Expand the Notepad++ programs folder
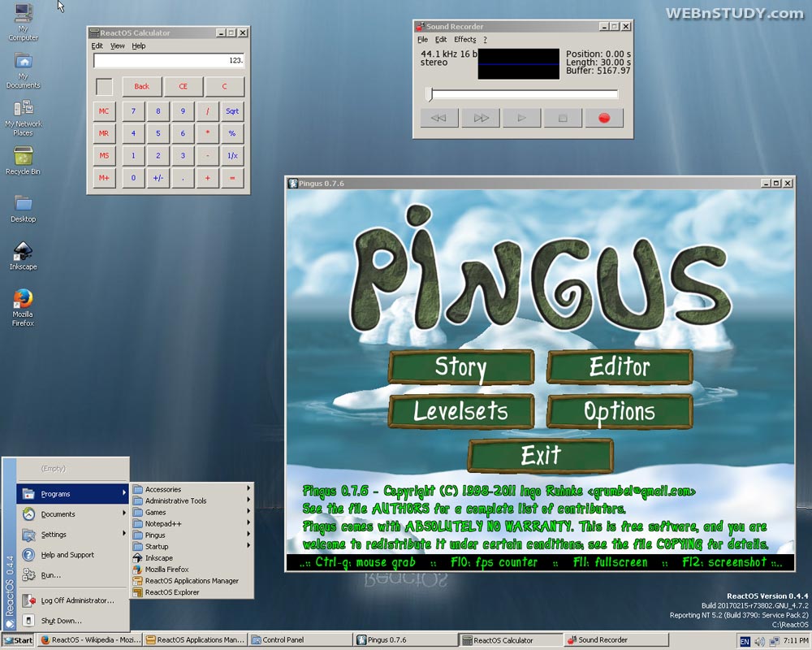This screenshot has height=650, width=812. click(x=192, y=523)
